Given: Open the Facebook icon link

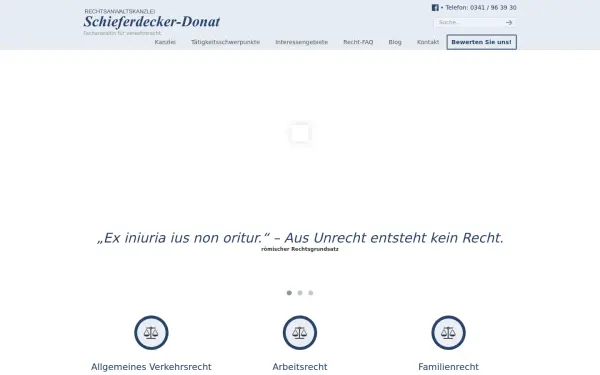Looking at the screenshot, I should tap(435, 8).
